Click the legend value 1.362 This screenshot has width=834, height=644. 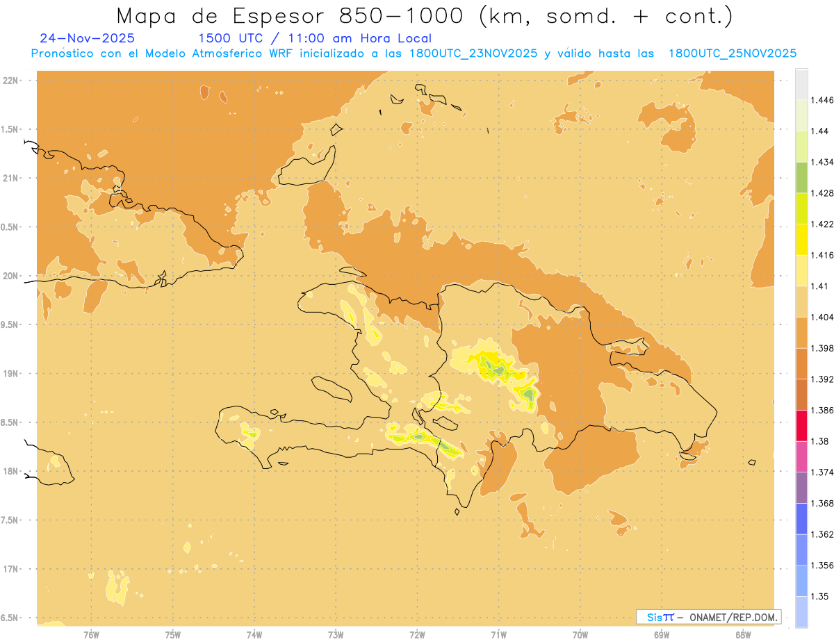[x=821, y=534]
